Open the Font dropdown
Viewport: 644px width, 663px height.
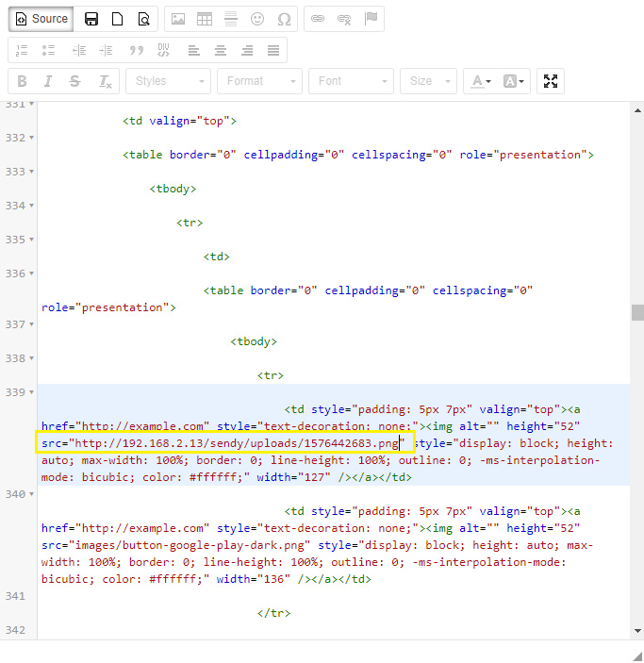(x=350, y=81)
